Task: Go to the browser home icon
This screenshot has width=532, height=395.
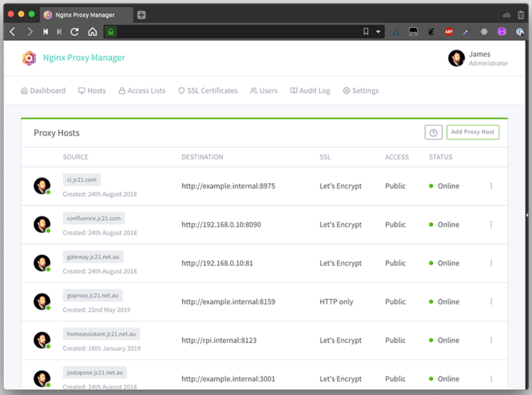Action: pos(92,32)
